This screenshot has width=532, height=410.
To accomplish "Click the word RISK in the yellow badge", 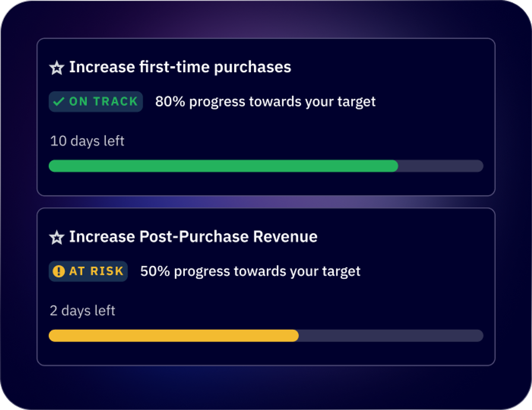I will (x=107, y=271).
